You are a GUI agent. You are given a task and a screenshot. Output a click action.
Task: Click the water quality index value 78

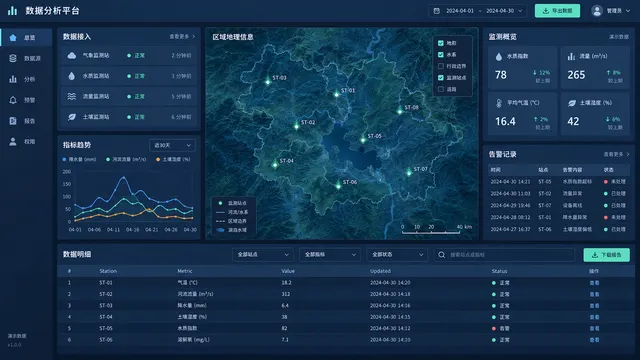(501, 75)
